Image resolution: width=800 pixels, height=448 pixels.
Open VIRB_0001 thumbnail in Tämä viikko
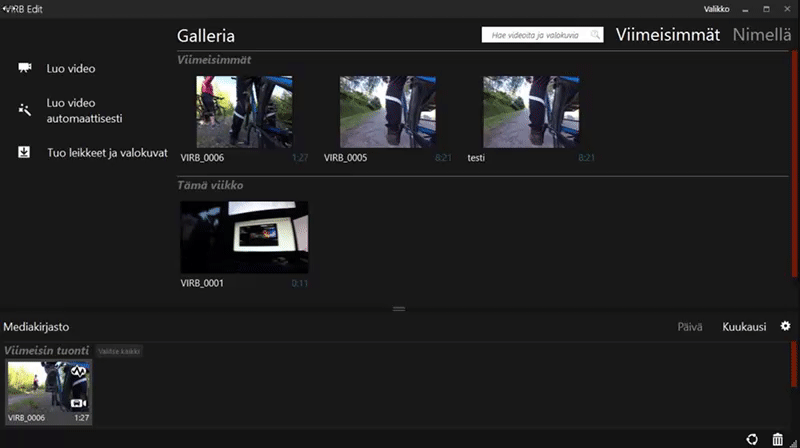244,237
